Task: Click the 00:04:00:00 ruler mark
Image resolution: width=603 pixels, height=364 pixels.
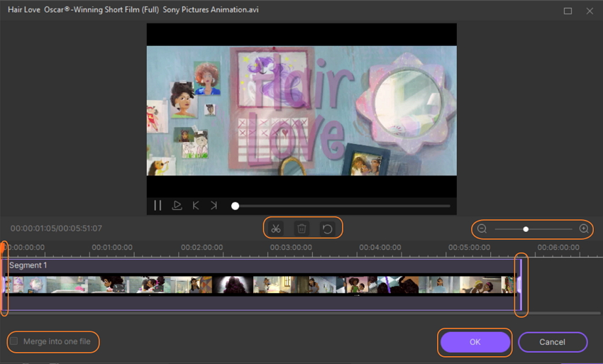Action: pyautogui.click(x=380, y=248)
